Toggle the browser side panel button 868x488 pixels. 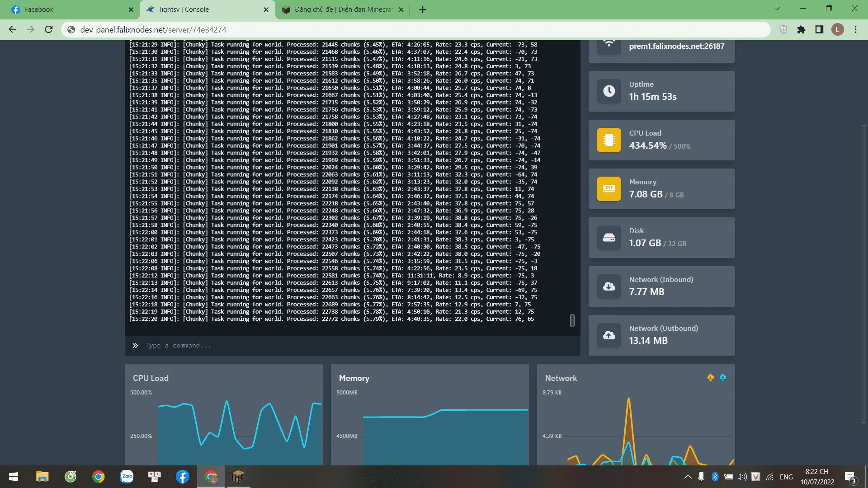pyautogui.click(x=819, y=30)
